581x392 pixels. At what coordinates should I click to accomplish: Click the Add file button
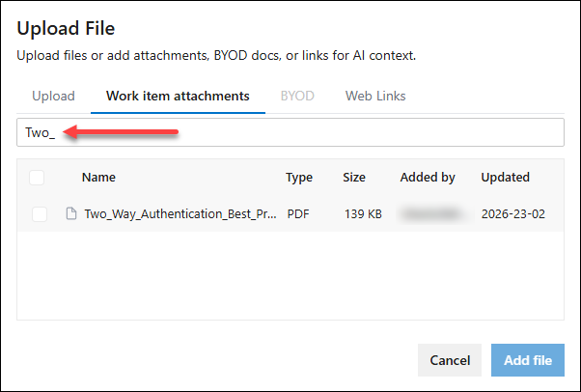coord(528,360)
